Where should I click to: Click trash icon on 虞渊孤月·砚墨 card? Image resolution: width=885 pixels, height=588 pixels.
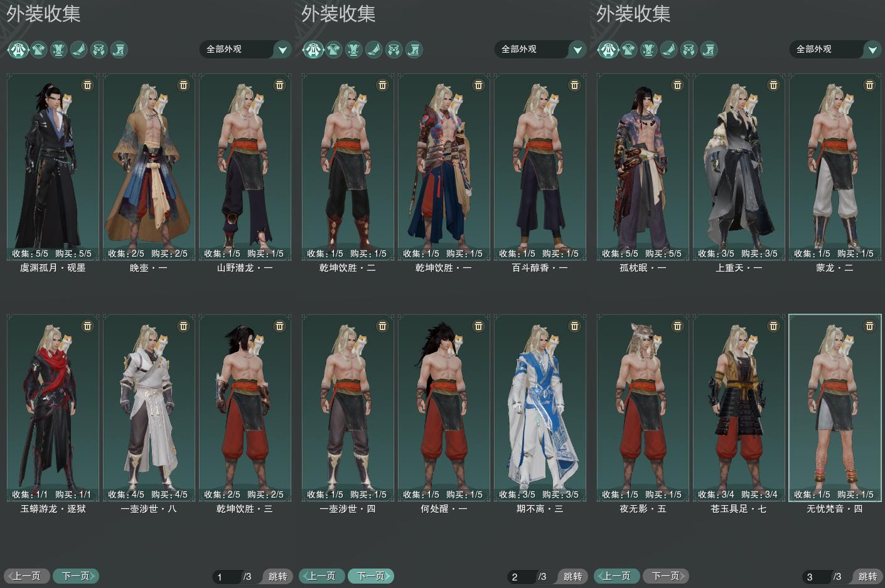pyautogui.click(x=88, y=85)
